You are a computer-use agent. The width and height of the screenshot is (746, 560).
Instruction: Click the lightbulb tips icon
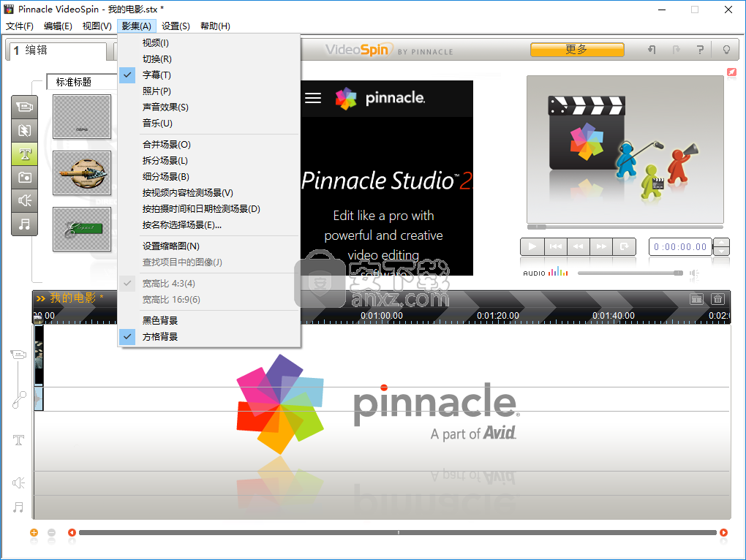(726, 50)
